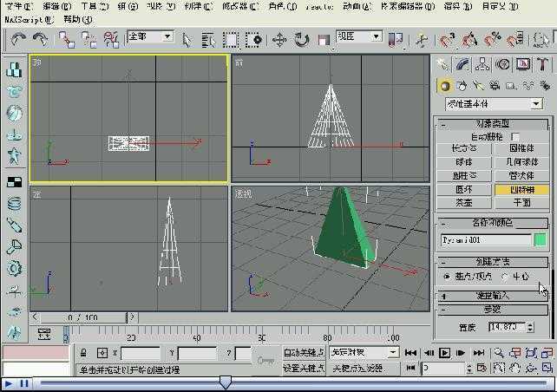Viewport: 557px width, 392px height.
Task: Switch to the Hierarchy command panel tab
Action: pos(482,64)
